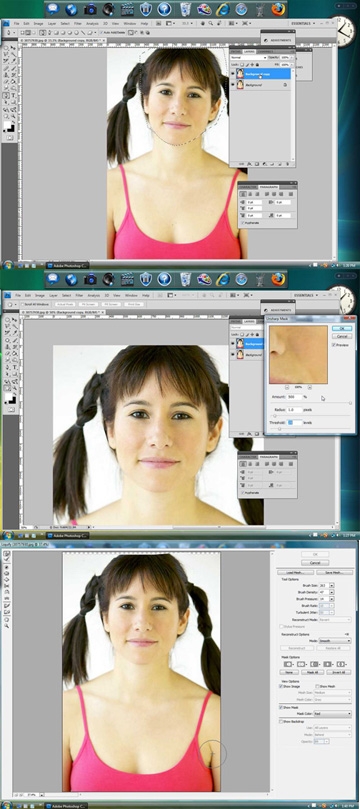
Task: Open Firefox from the uppermost dock
Action: point(279,9)
